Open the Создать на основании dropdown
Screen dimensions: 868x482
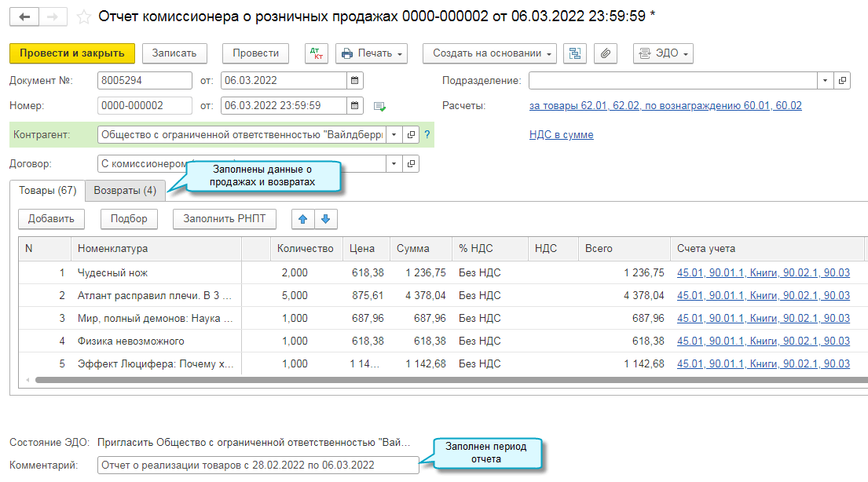[x=489, y=53]
